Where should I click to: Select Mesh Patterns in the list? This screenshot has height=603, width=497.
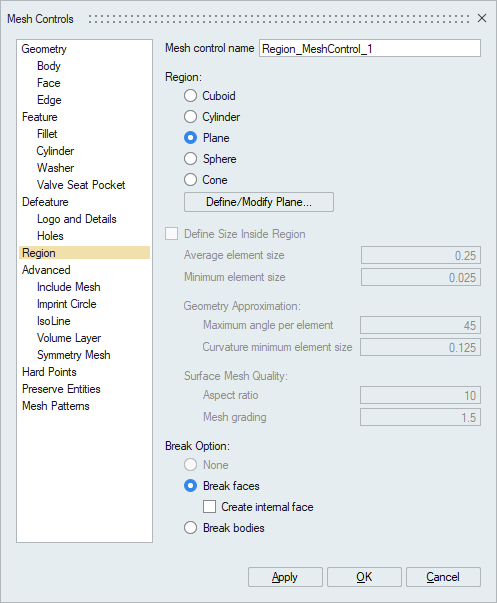56,406
